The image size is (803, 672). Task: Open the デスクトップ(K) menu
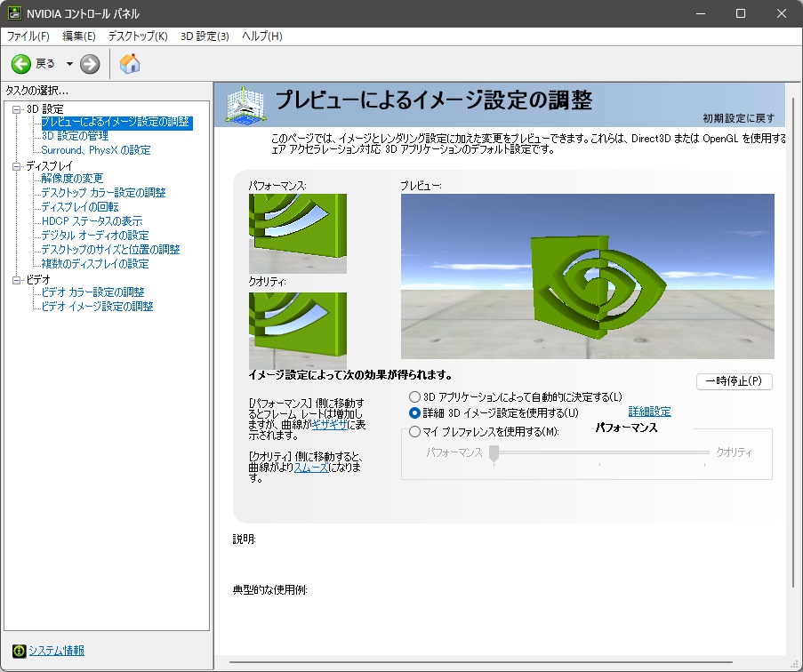coord(138,36)
